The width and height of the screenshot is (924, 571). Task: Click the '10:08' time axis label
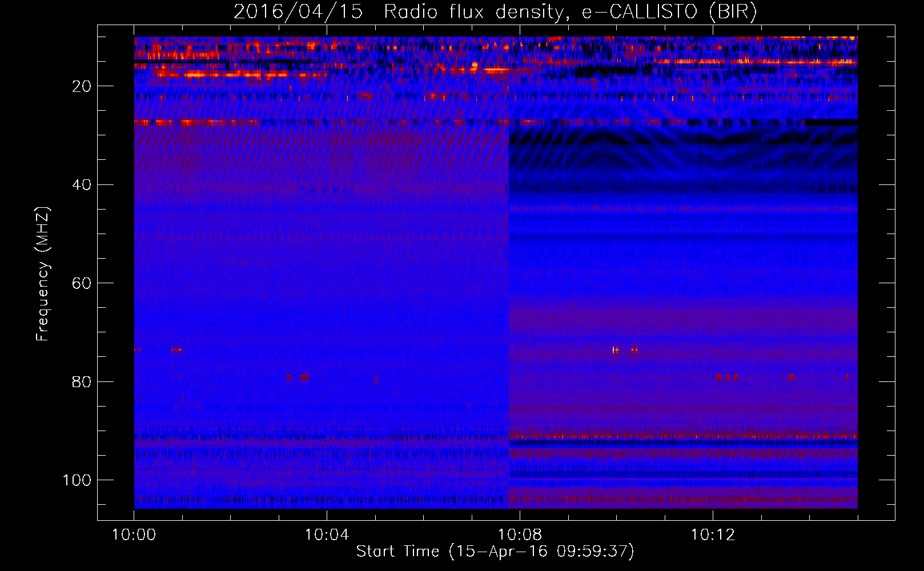520,535
